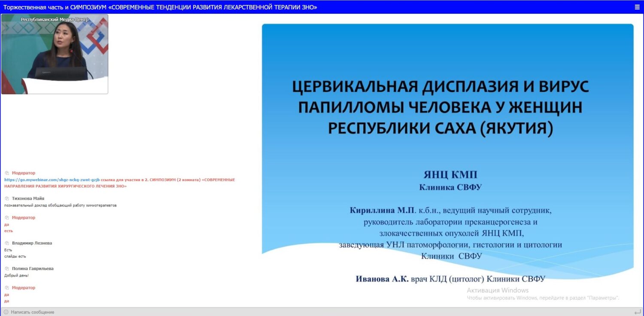Click the reply icon beside Владимир Лезнева
The width and height of the screenshot is (644, 316).
tap(7, 243)
